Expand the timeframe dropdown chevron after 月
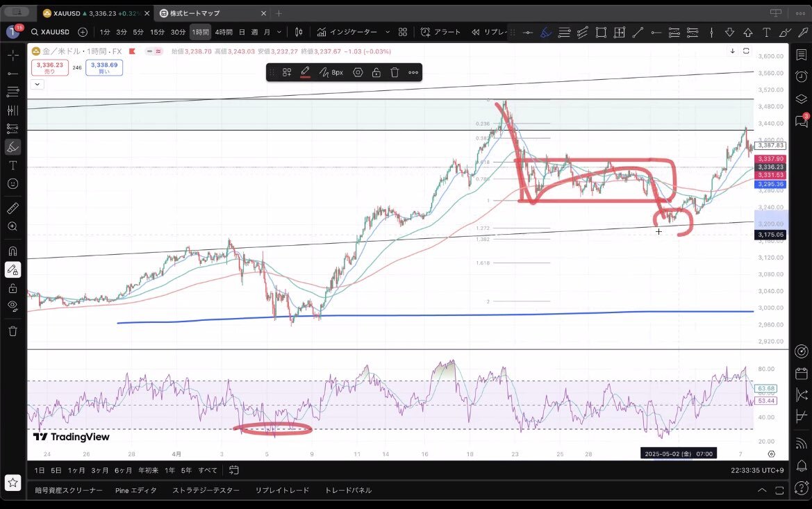 tap(279, 32)
